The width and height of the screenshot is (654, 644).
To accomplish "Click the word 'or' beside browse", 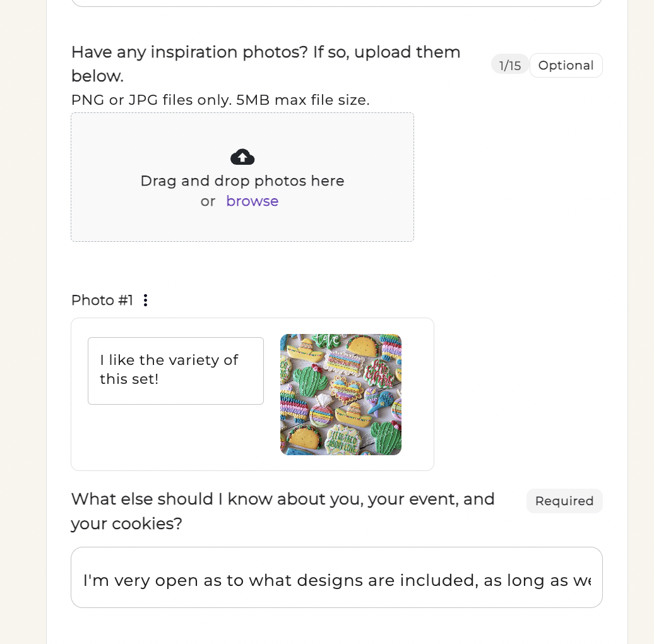I will point(208,202).
